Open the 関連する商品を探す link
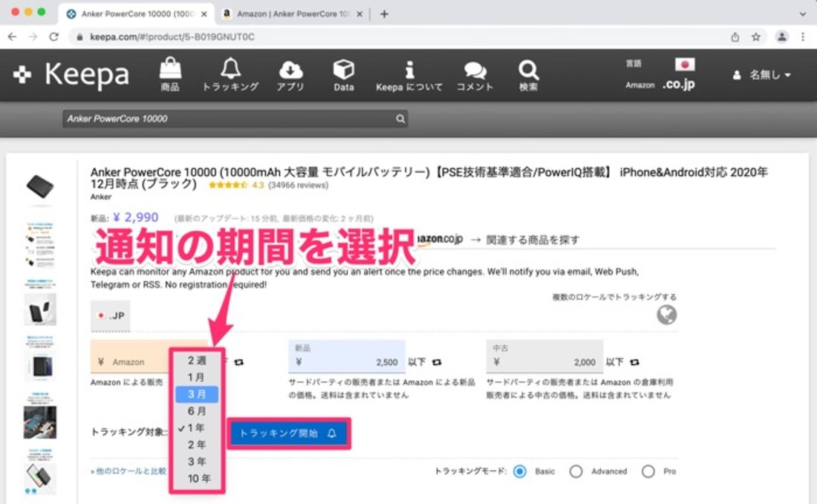Viewport: 817px width, 504px height. [x=532, y=240]
